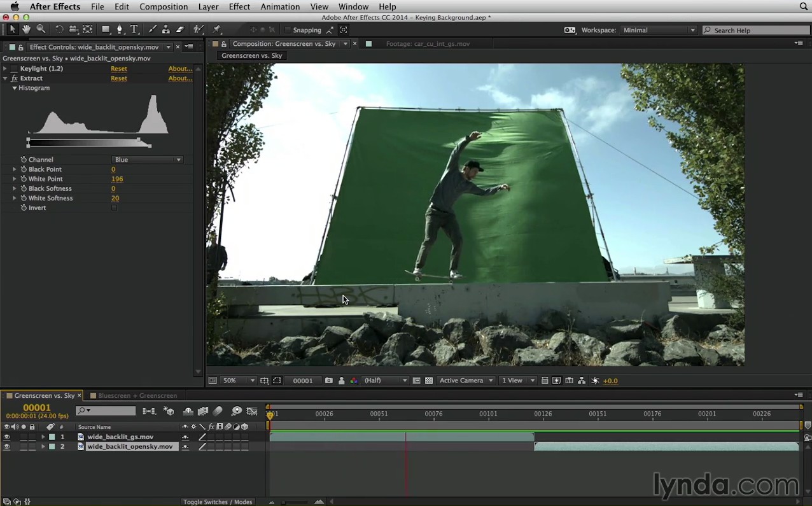Hide the wide_backlit_gs.mov layer
The height and width of the screenshot is (506, 812).
tap(6, 437)
